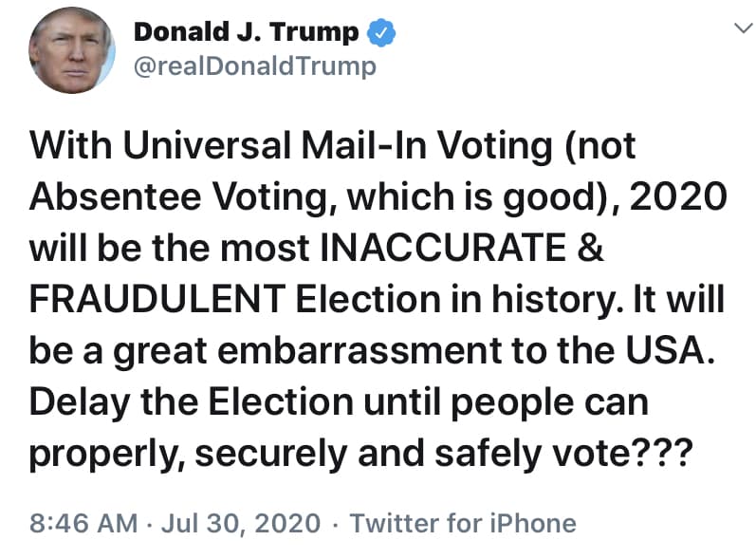Click the 8:46 AM timestamp
756x559 pixels.
(x=82, y=523)
